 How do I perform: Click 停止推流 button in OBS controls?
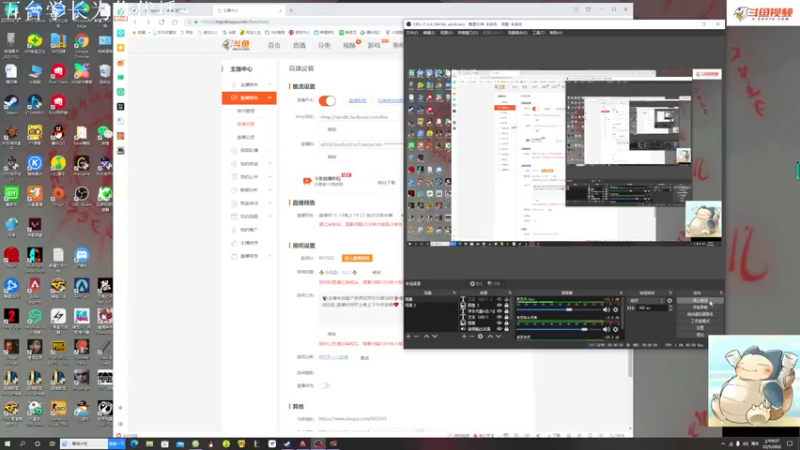pos(700,301)
